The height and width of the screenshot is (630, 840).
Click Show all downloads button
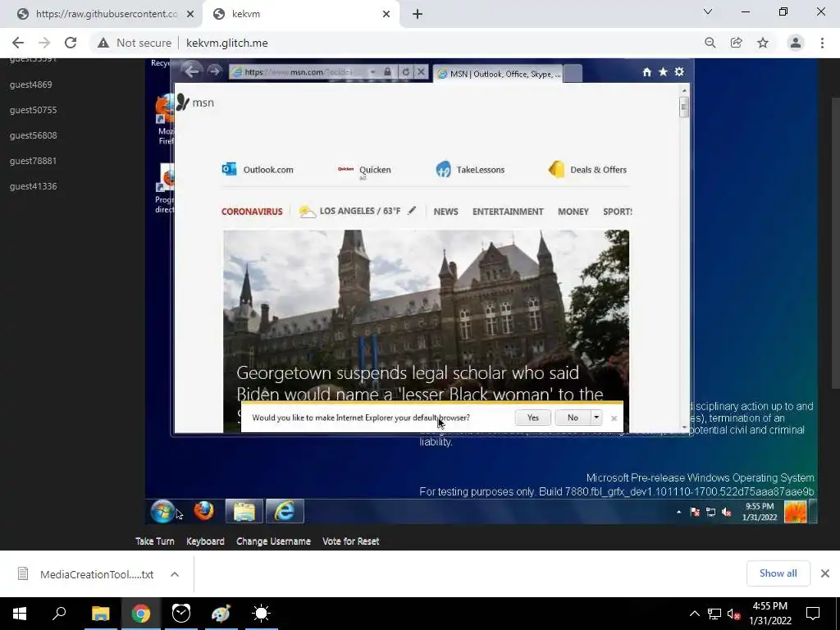click(778, 573)
